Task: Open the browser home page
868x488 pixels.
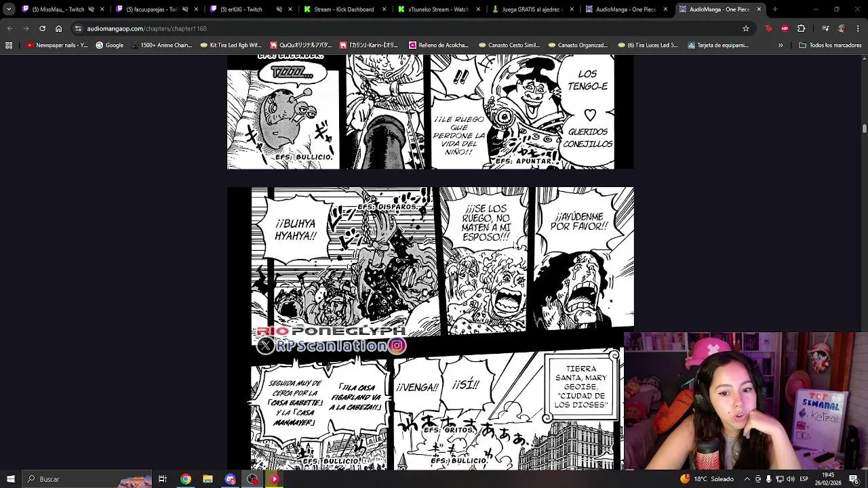Action: click(58, 28)
